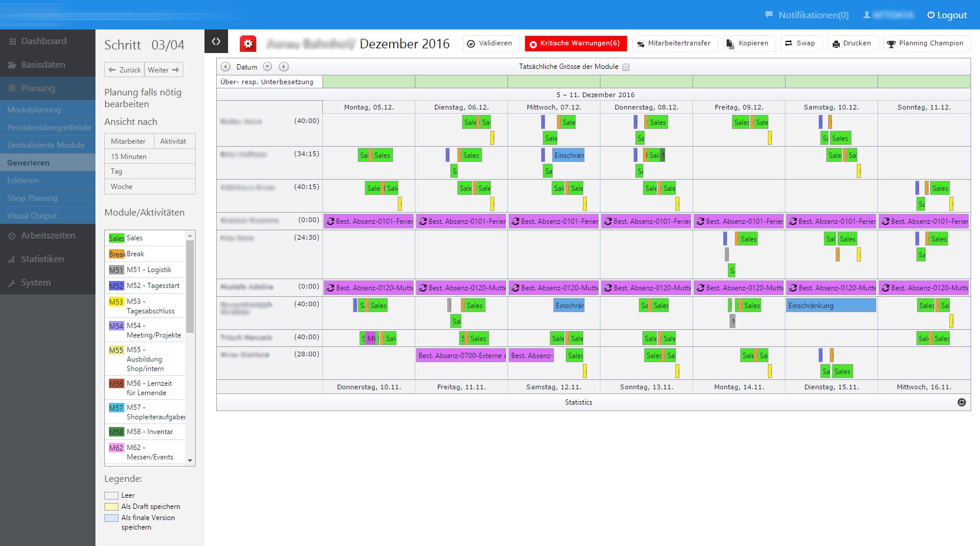Screen dimensions: 980x546
Task: Open Notifikationen in the top bar
Action: click(x=807, y=15)
